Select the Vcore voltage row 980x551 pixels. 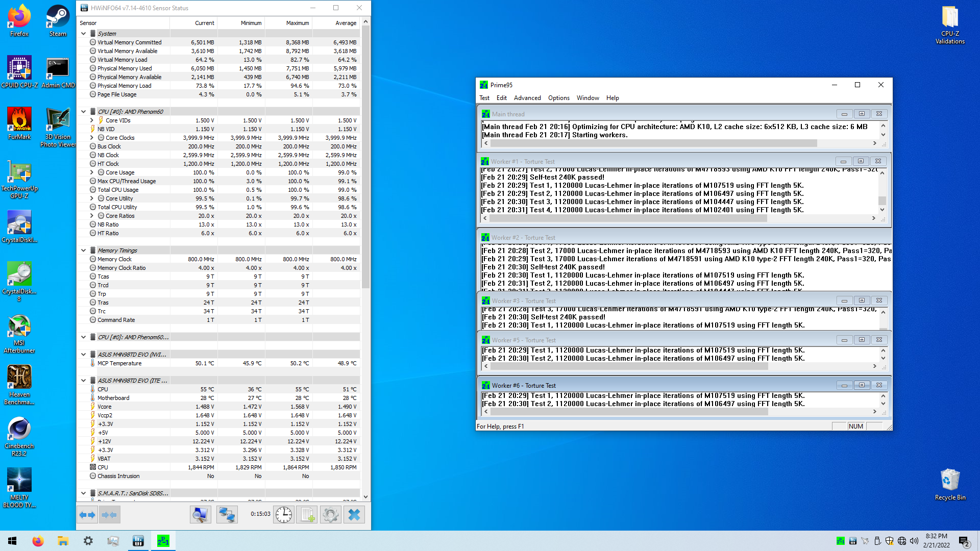pos(218,407)
